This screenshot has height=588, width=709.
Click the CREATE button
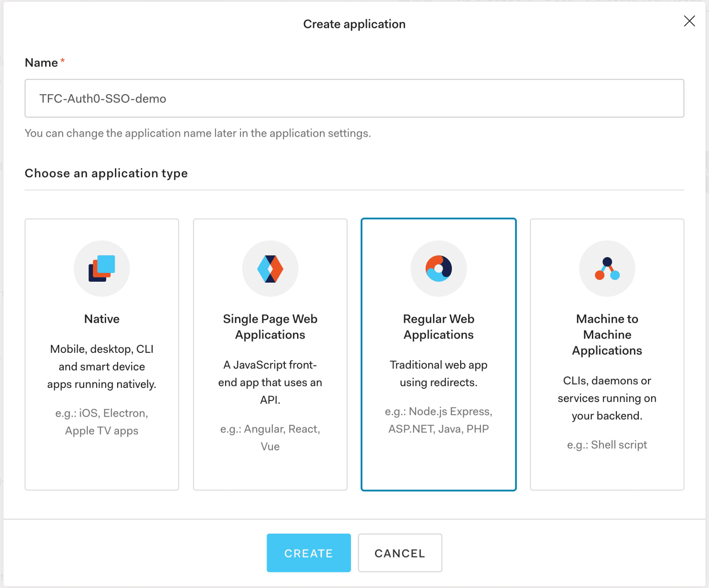(309, 553)
